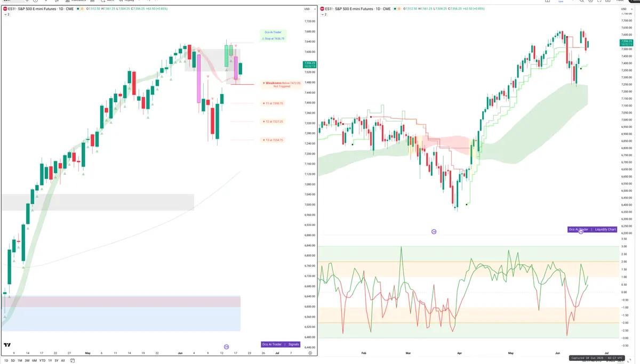
Task: Click the 3.00 value on the oscillator scale
Action: click(x=623, y=246)
